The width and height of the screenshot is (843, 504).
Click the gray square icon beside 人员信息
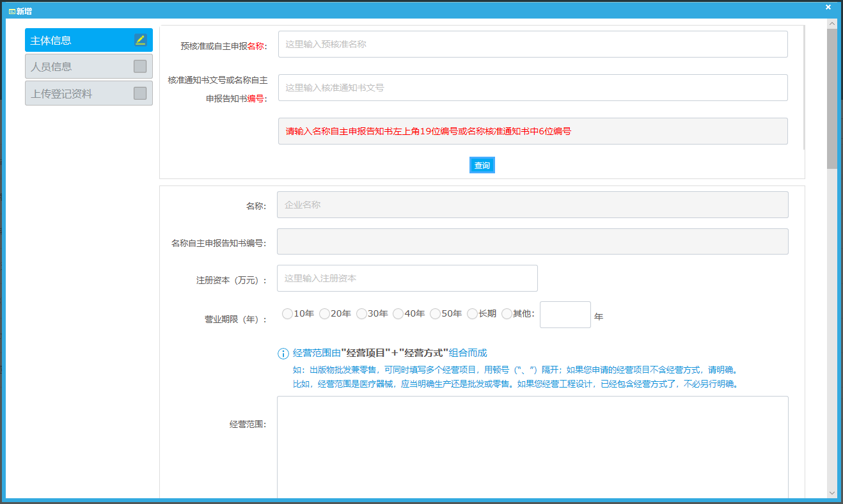pos(140,67)
